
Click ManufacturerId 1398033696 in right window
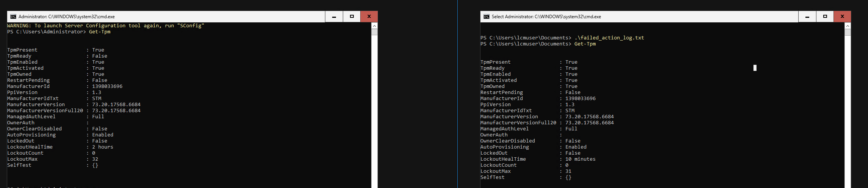tap(581, 99)
